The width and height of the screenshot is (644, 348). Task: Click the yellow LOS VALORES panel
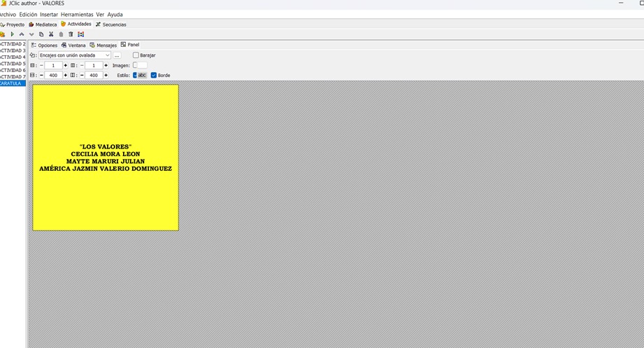106,158
